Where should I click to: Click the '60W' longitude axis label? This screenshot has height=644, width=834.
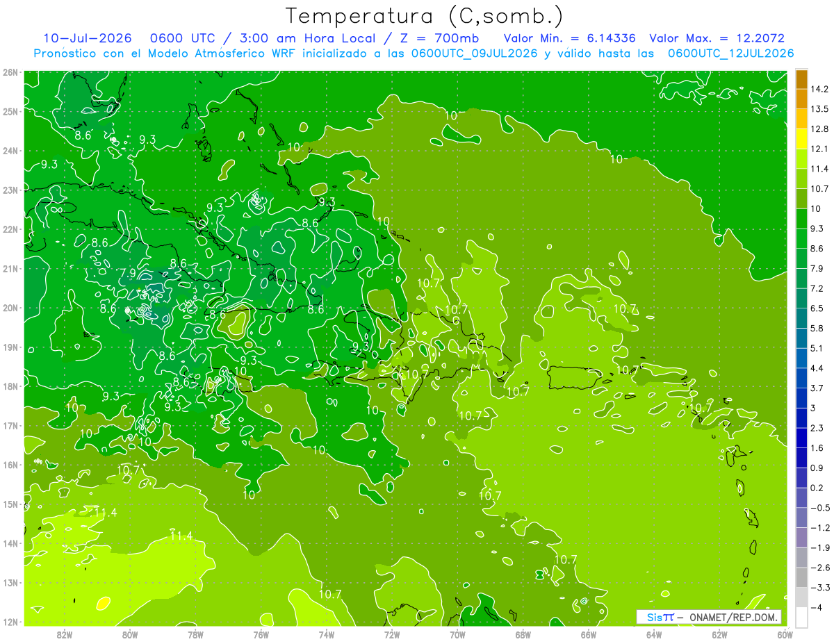(x=785, y=634)
